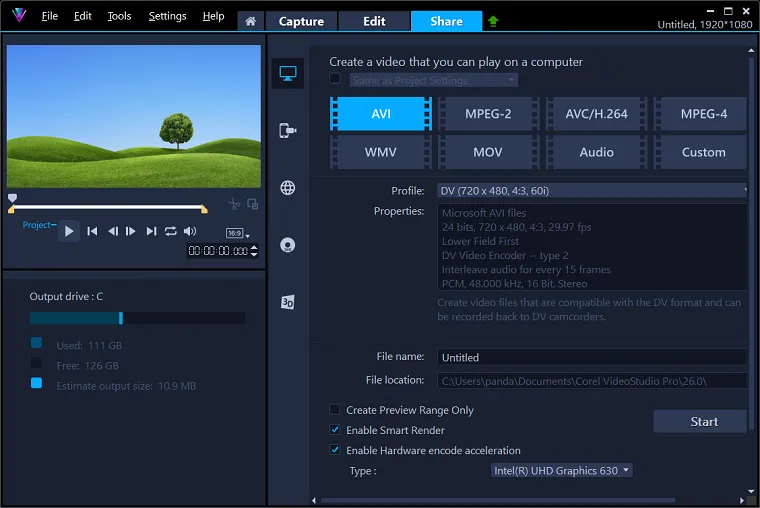Uncheck Enable Smart Render
This screenshot has width=760, height=508.
tap(334, 430)
